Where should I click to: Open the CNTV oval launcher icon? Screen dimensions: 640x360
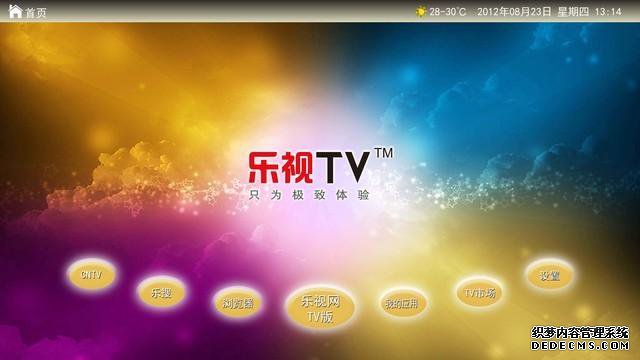91,274
